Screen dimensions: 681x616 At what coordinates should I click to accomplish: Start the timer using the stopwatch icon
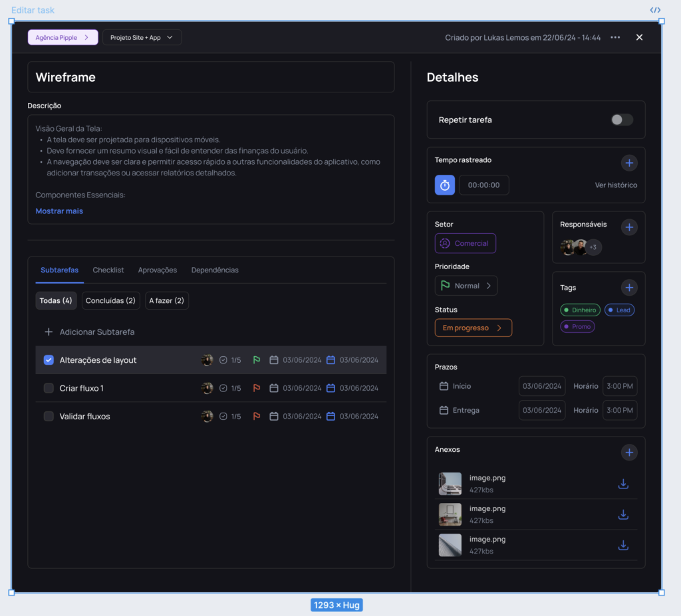444,185
